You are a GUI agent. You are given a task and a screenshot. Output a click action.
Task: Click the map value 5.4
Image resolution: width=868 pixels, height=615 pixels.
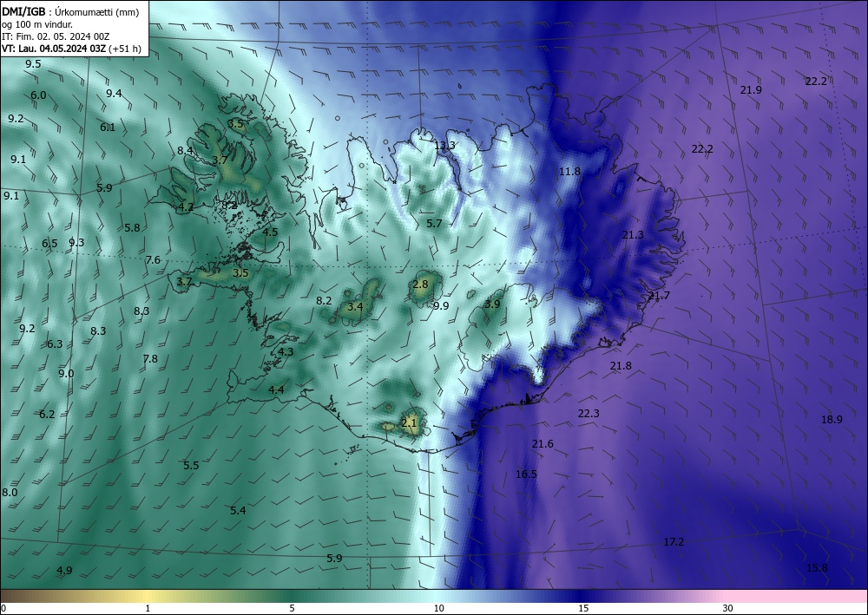click(238, 510)
